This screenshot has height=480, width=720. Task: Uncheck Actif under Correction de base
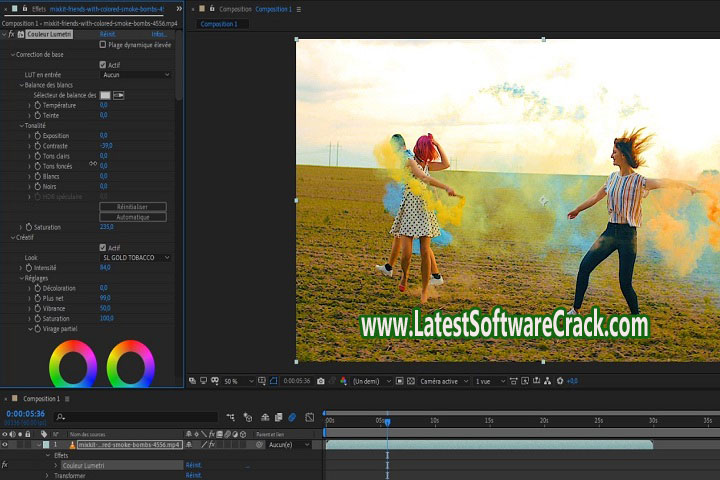tap(103, 65)
